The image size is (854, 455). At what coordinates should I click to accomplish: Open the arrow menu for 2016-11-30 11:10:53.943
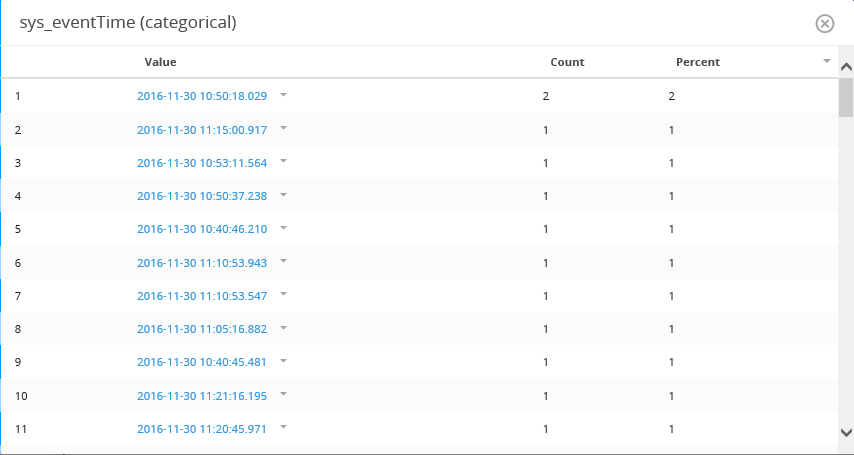coord(283,261)
